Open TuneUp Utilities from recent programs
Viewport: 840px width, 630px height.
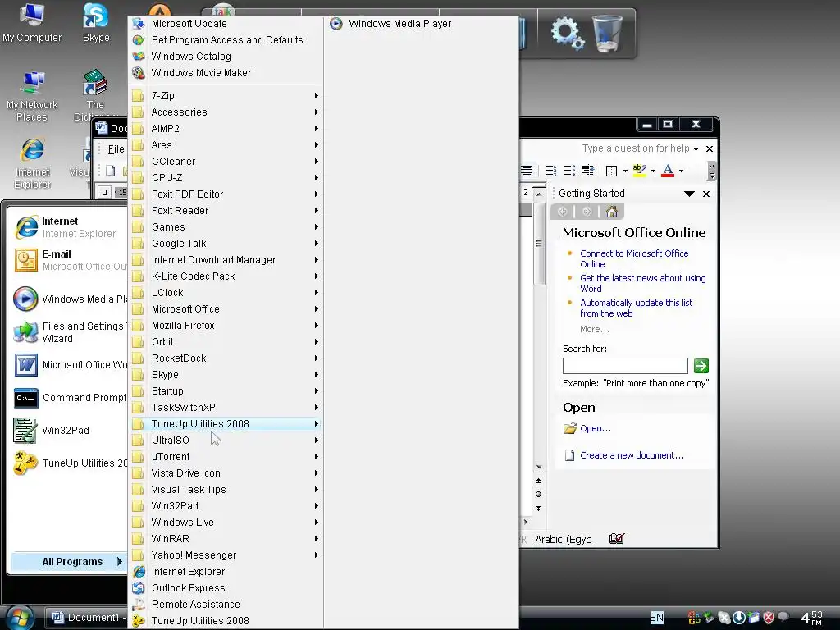click(x=70, y=463)
